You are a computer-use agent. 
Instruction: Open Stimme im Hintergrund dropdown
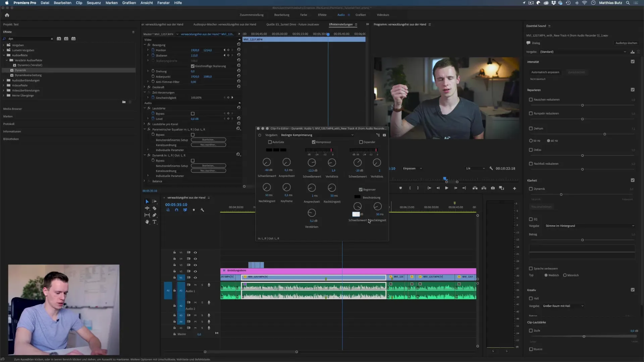point(589,226)
